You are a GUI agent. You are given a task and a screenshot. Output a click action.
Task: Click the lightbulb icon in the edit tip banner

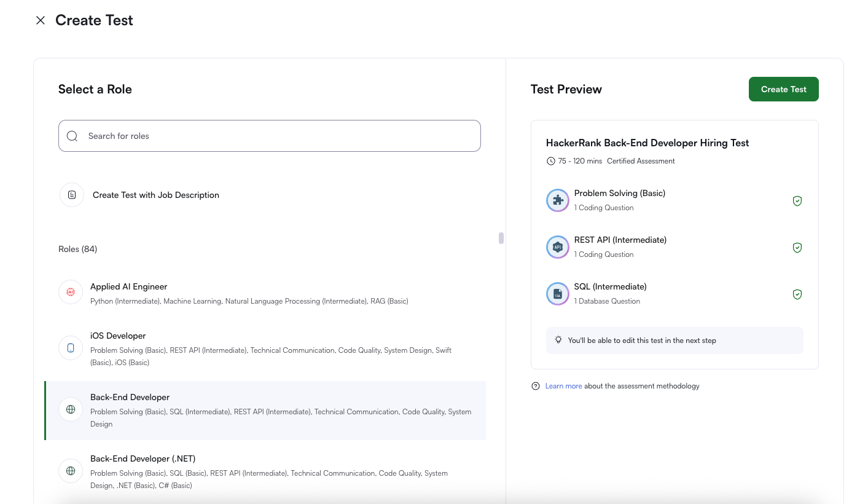click(x=558, y=340)
